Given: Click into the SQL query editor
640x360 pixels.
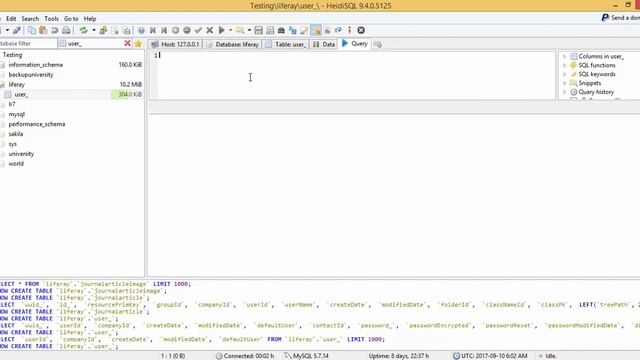Looking at the screenshot, I should click(357, 75).
